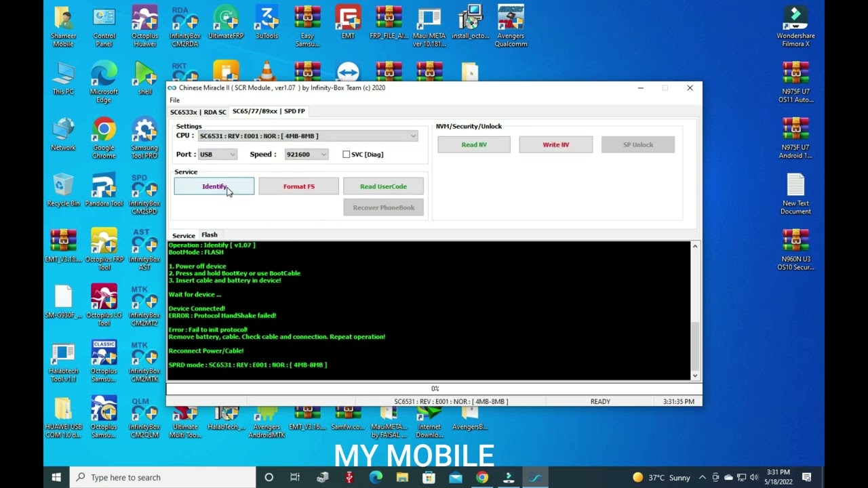
Task: Open the Maui META ver 10.181 shortcut
Action: 429,26
